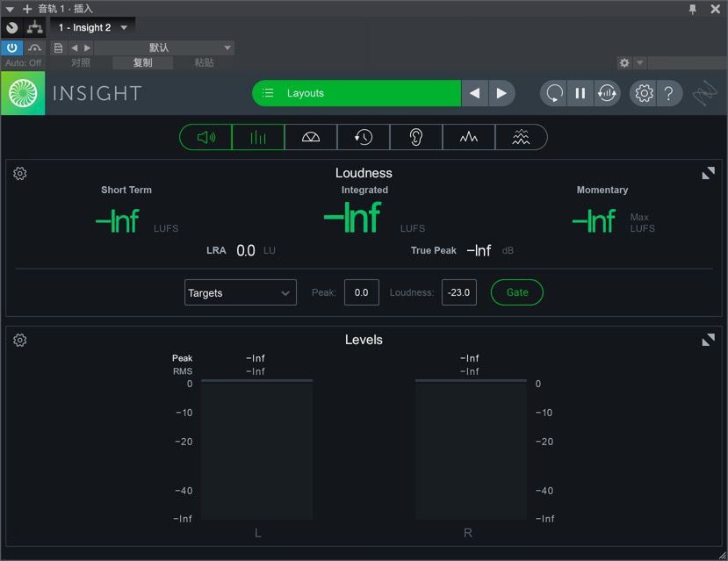Toggle the Gate button
This screenshot has height=561, width=728.
(516, 292)
